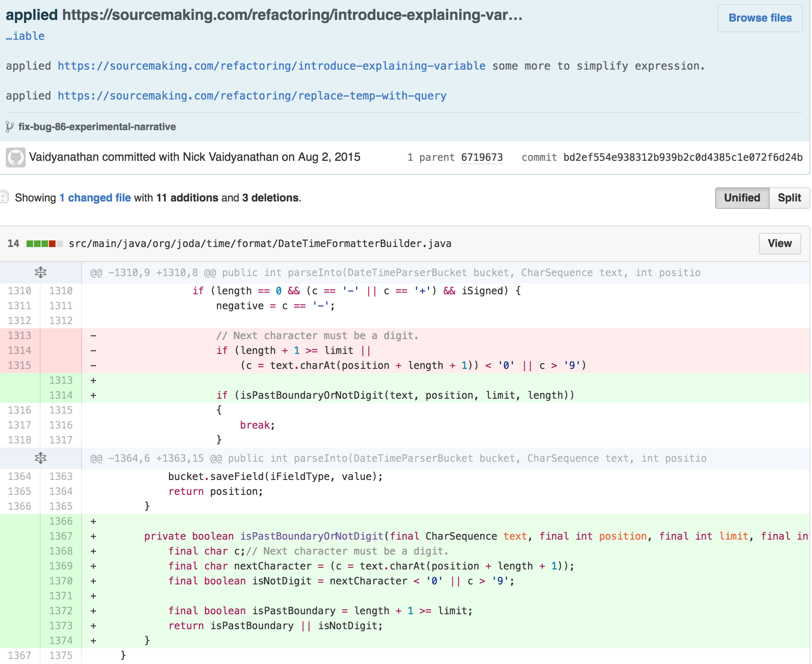Click the deleted comment 'Next character must be a digit.'

click(x=317, y=335)
